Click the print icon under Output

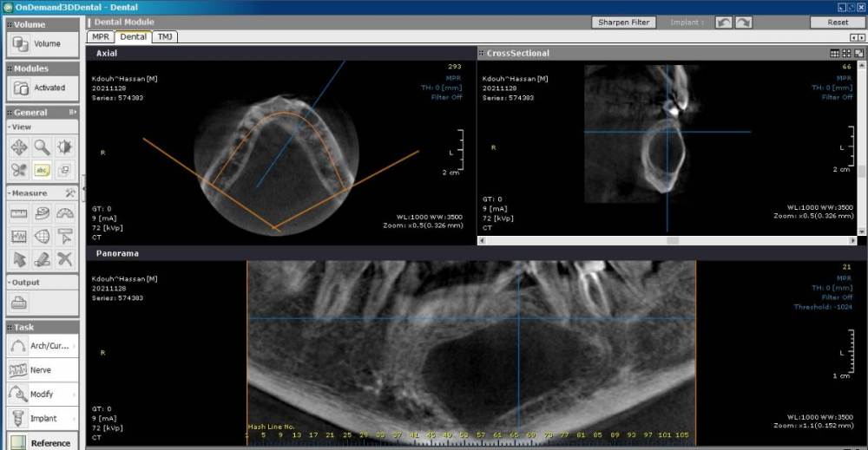(18, 303)
